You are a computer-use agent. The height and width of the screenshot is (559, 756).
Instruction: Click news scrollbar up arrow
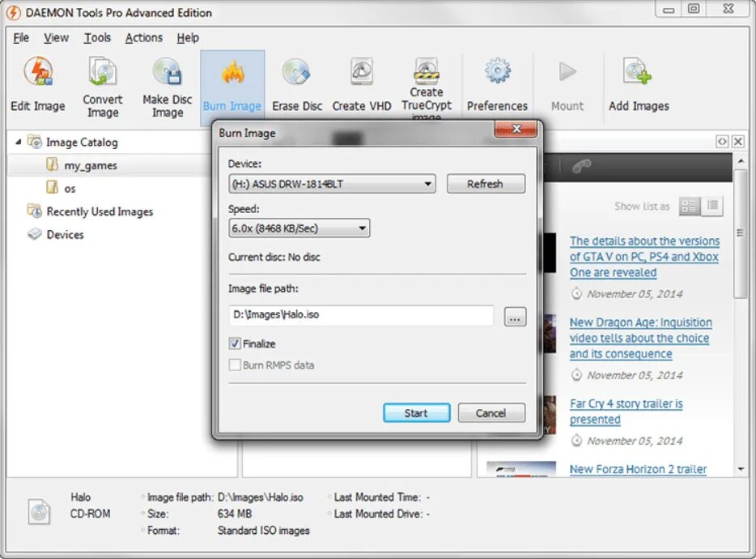click(x=741, y=161)
